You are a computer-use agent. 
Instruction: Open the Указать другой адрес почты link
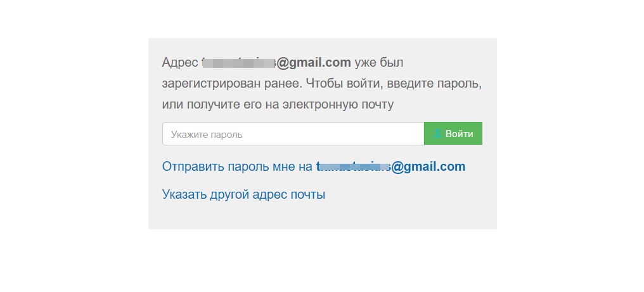click(x=243, y=194)
